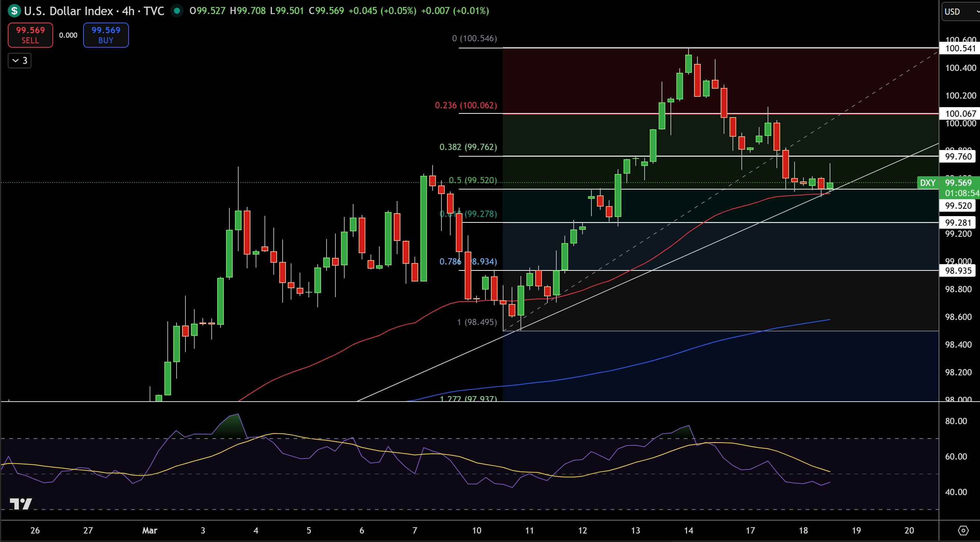
Task: Click the 98.935 price axis label
Action: point(958,270)
